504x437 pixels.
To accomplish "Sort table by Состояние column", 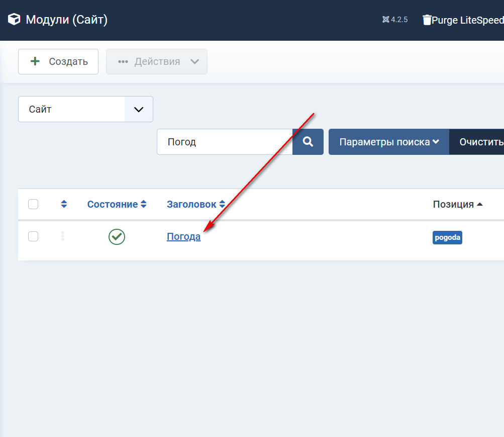I will point(117,204).
